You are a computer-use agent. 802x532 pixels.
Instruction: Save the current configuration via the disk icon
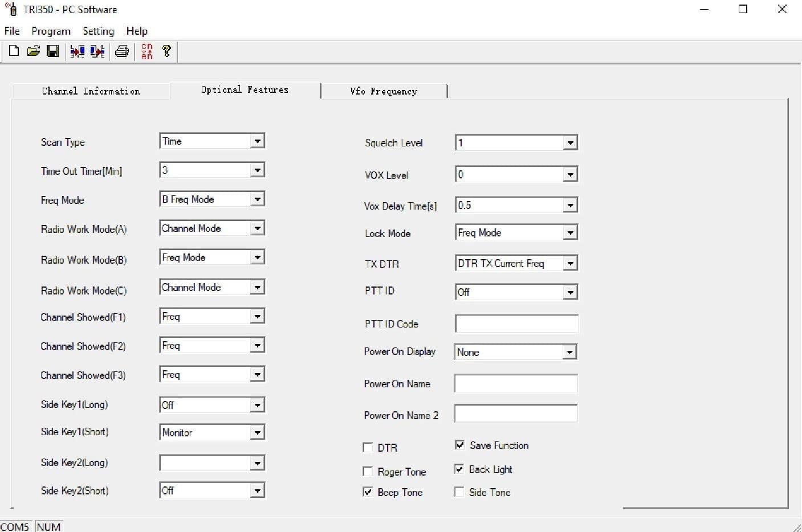coord(53,51)
